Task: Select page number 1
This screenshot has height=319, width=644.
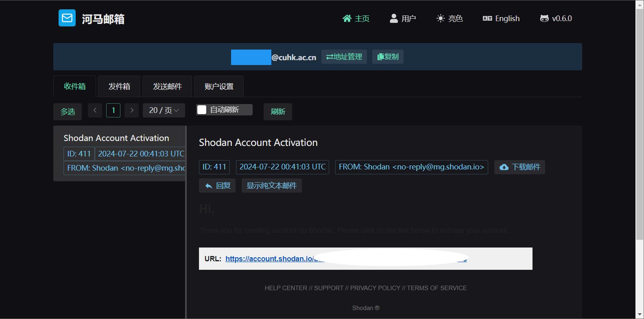Action: coord(113,110)
